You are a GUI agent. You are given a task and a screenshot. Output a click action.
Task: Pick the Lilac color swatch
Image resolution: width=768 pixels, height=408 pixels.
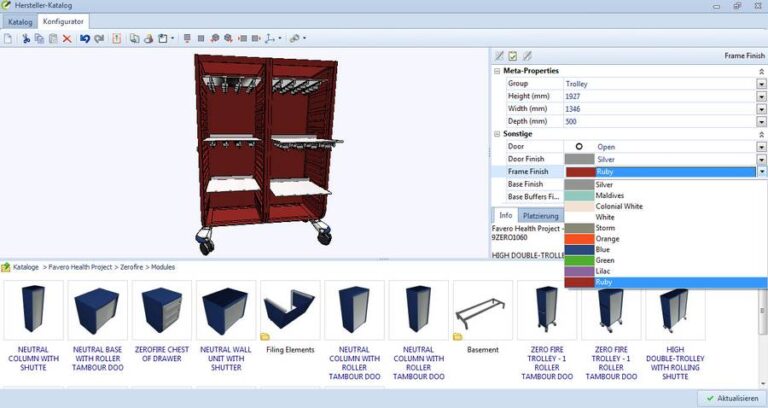[x=579, y=271]
